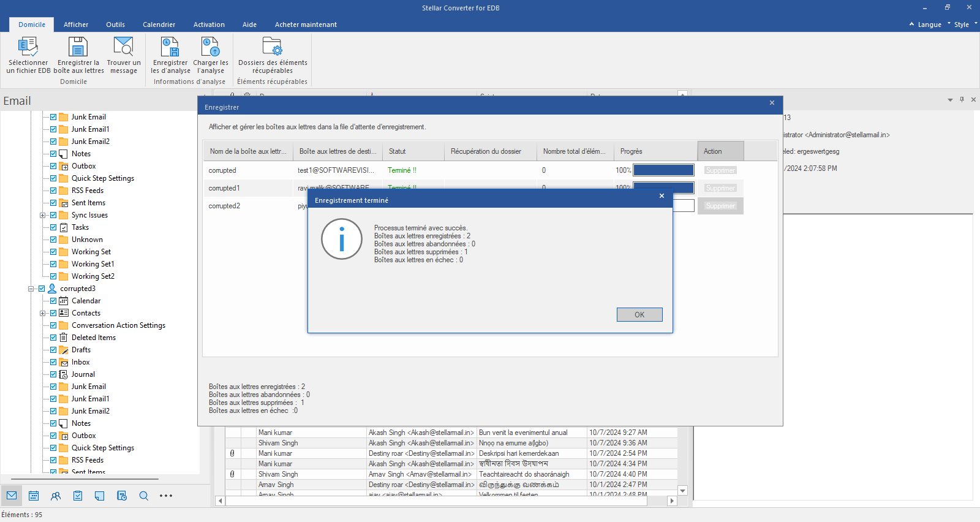980x522 pixels.
Task: Click the Contacts folder icon
Action: (64, 313)
